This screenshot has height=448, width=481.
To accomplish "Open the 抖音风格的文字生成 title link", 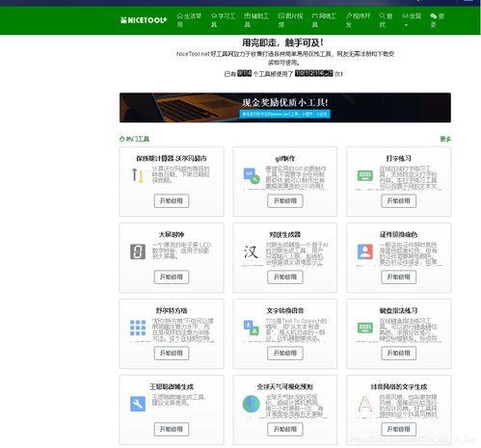I will [398, 386].
